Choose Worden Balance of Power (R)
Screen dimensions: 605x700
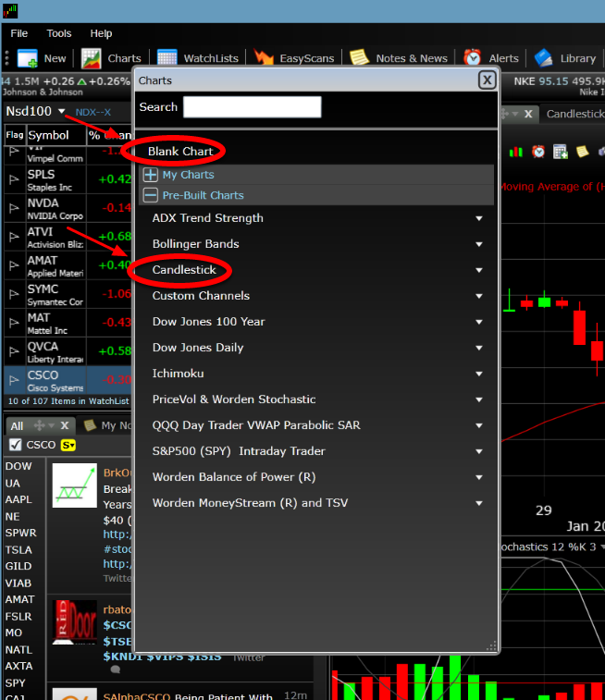[234, 477]
